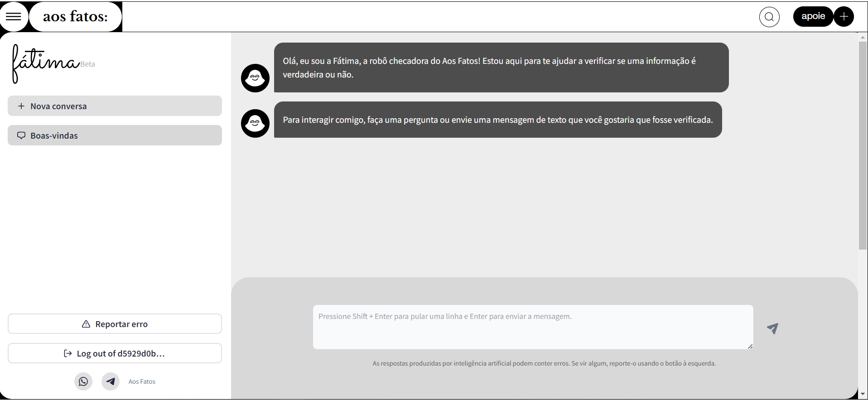Image resolution: width=868 pixels, height=400 pixels.
Task: Click the textarea resize handle corner
Action: tap(750, 346)
